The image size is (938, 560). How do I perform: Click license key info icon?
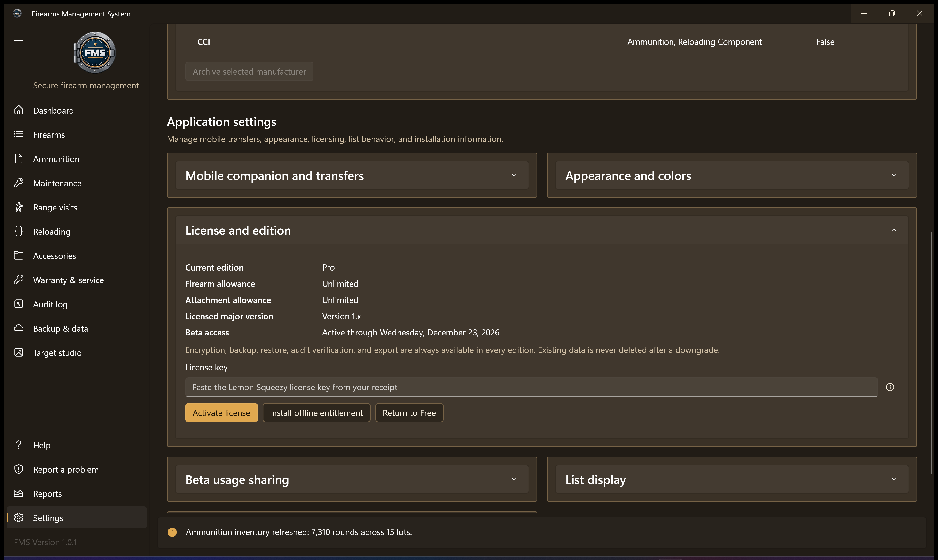890,387
